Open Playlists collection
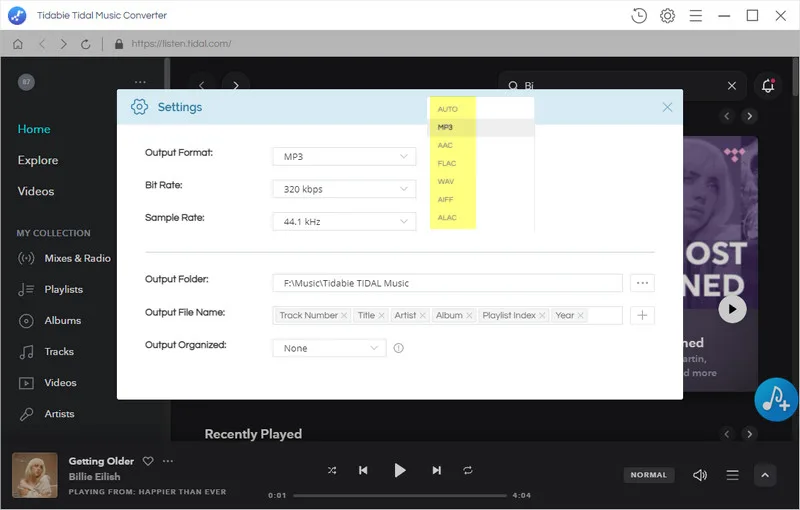 (50, 289)
